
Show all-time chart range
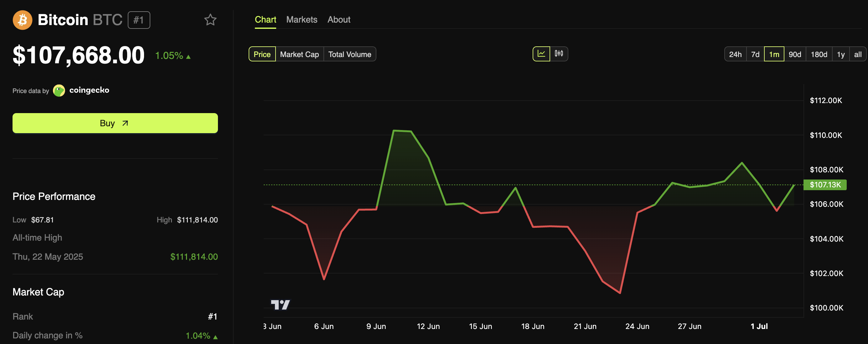click(x=858, y=54)
